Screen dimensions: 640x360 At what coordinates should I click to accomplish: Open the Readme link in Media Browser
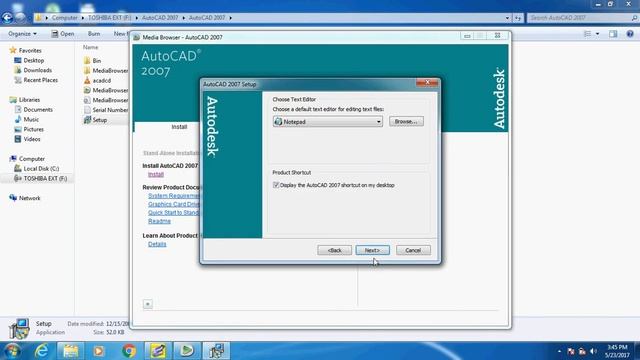click(x=159, y=221)
